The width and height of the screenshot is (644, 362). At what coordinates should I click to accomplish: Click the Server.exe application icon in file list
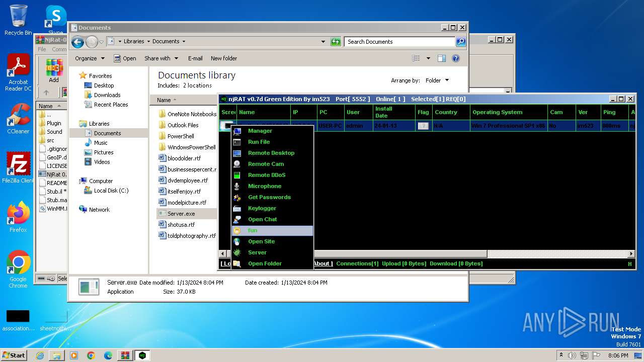click(x=162, y=213)
